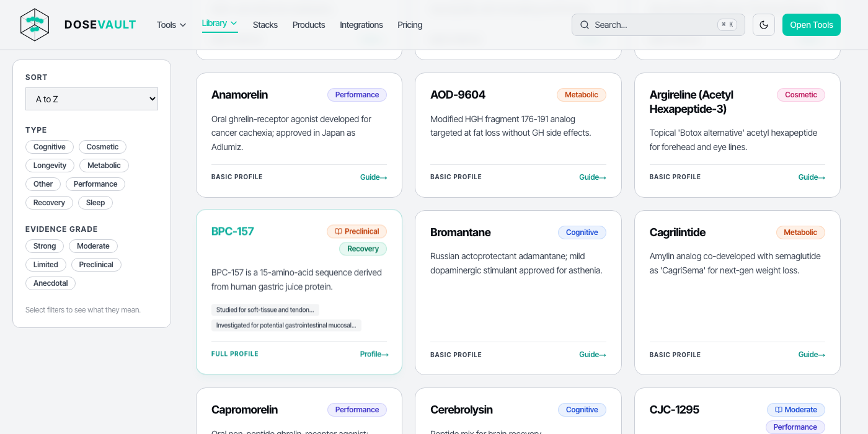Click the Capromorelin card title
Viewport: 868px width, 434px height.
(x=244, y=410)
